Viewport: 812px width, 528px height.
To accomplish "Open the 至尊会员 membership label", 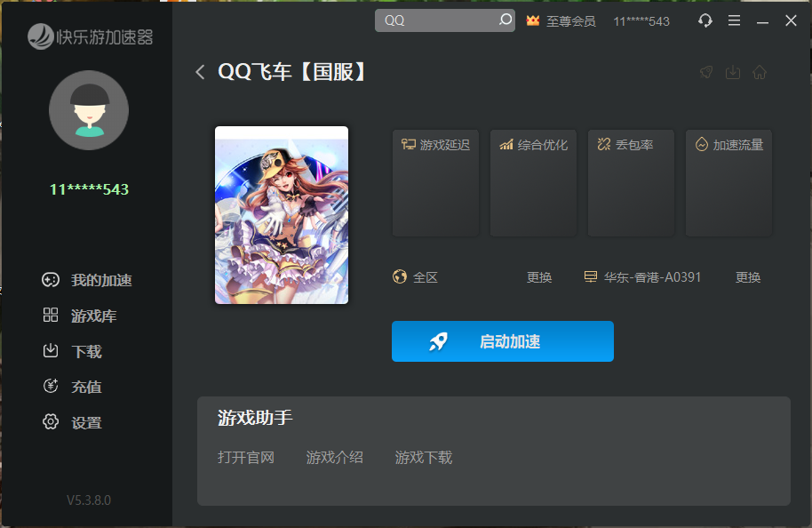I will (570, 21).
